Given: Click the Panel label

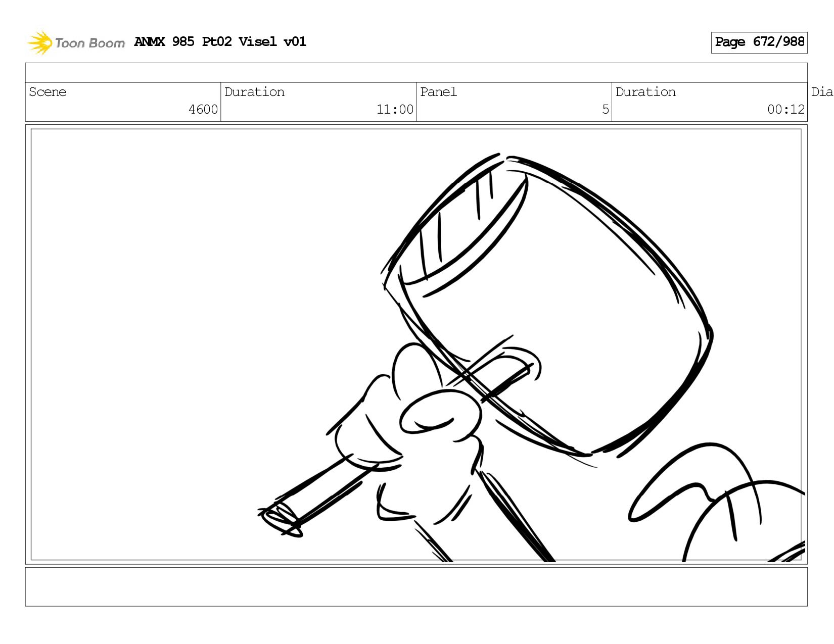Looking at the screenshot, I should tap(438, 92).
